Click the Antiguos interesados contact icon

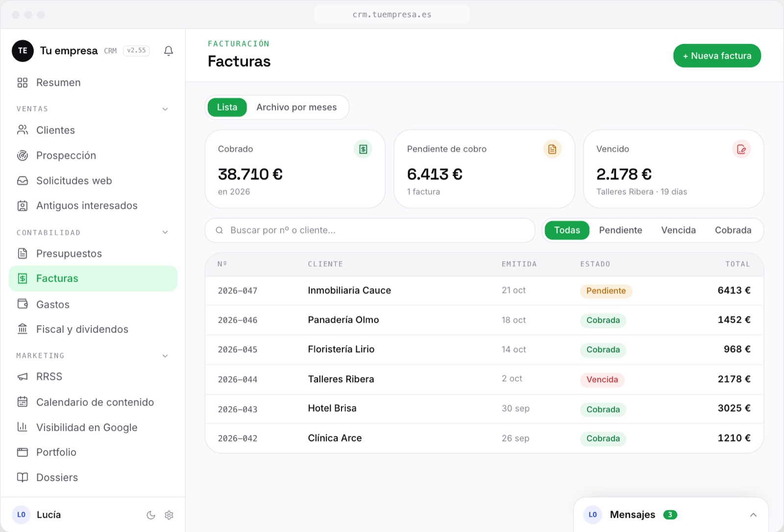(x=23, y=206)
